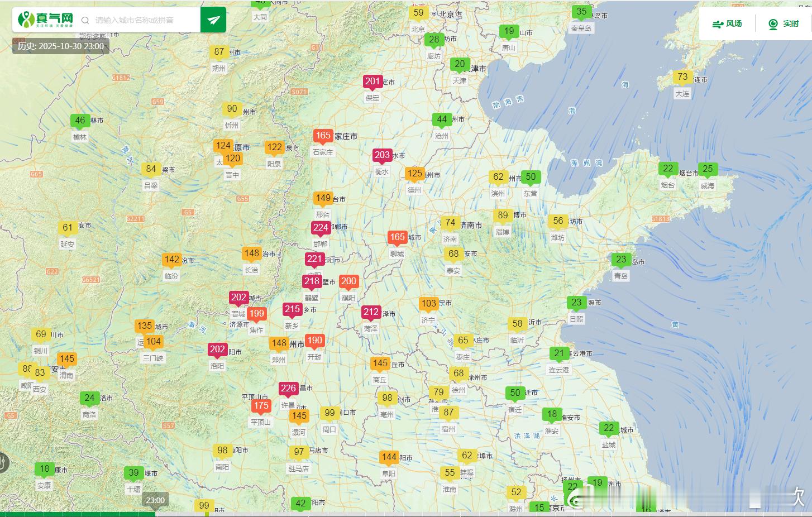This screenshot has width=812, height=517.
Task: Select the 盐城 marker with value 22
Action: tap(609, 429)
